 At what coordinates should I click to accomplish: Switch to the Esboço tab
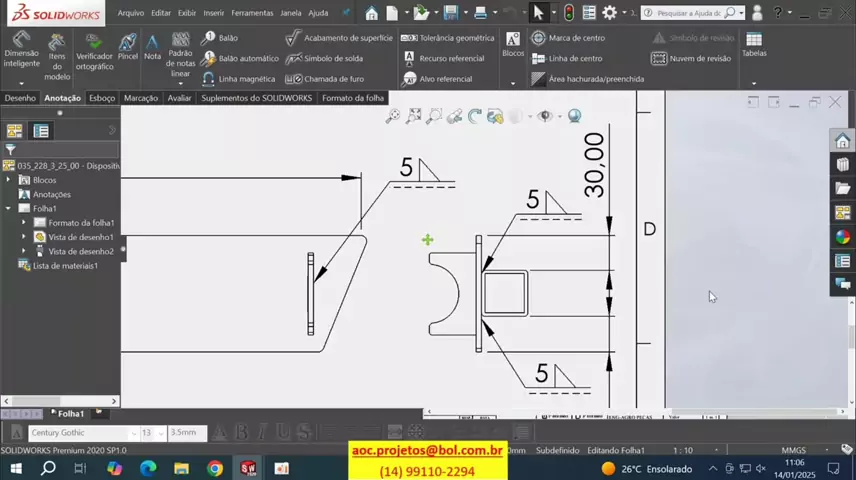point(102,98)
